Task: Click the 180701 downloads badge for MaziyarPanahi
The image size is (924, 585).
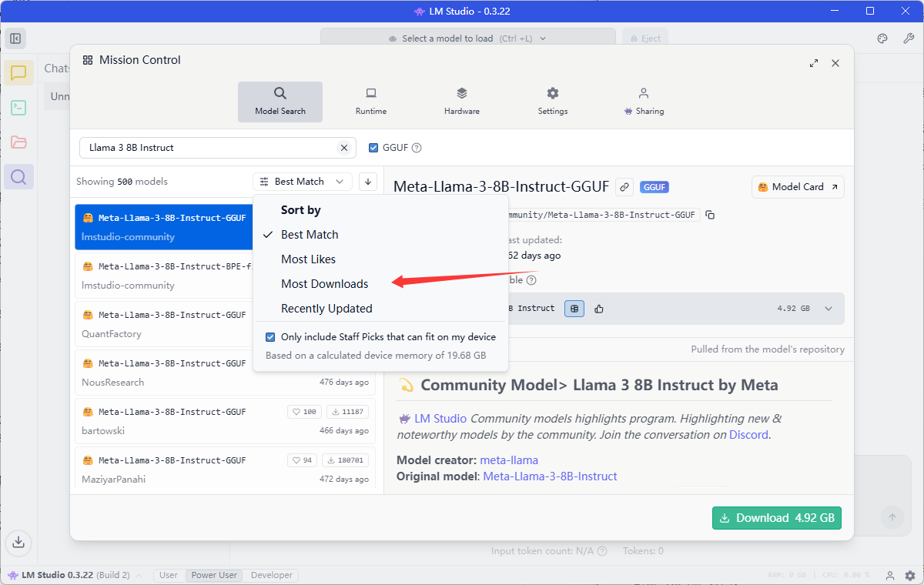Action: (x=345, y=460)
